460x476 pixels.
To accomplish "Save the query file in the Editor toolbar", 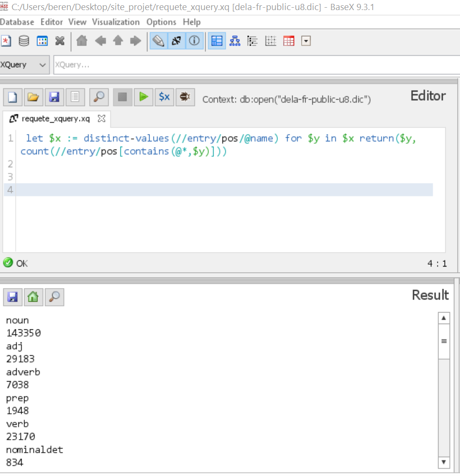I will point(54,97).
